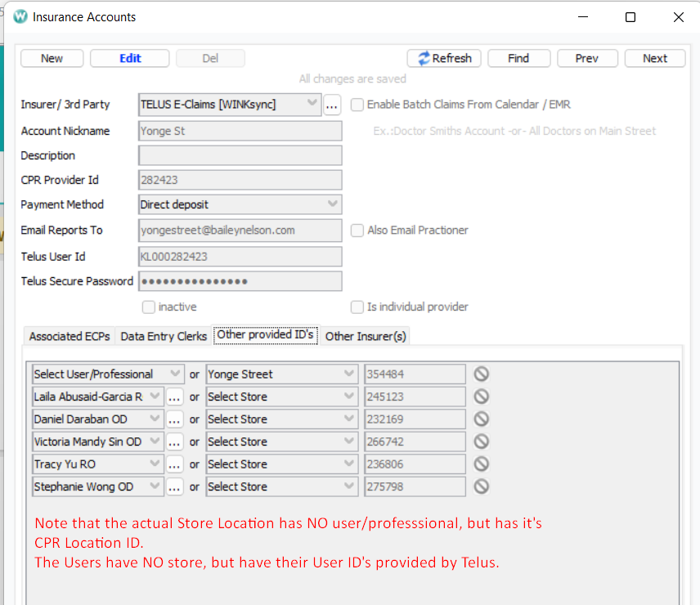Click the remove icon for ID 354484
The width and height of the screenshot is (700, 605).
coord(481,374)
